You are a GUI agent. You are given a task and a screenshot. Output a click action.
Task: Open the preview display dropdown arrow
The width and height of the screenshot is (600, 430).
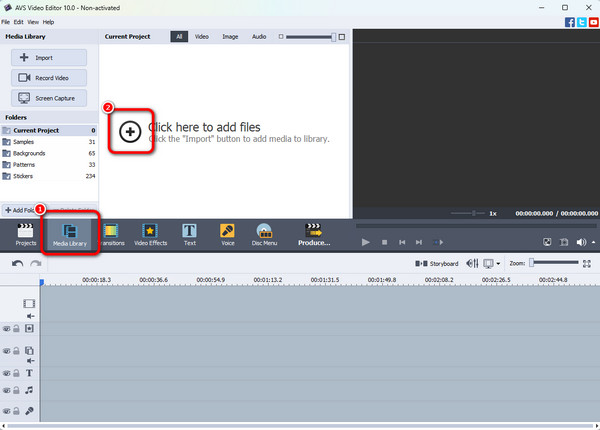point(498,264)
